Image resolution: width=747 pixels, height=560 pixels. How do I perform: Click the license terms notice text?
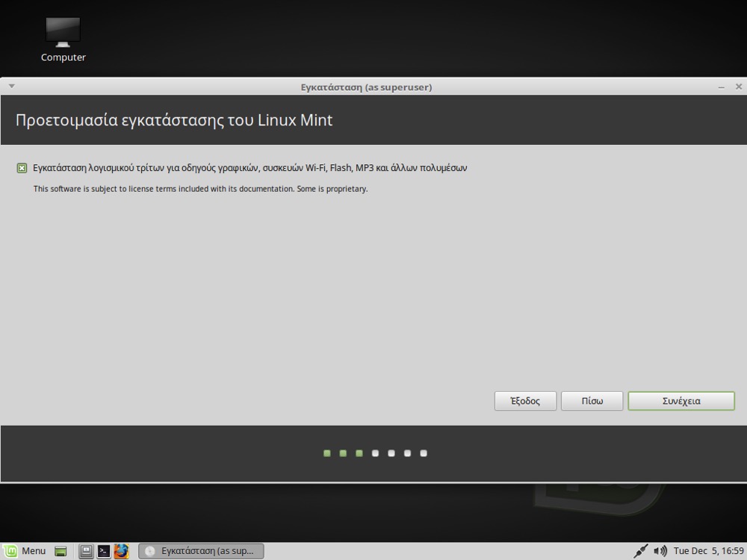(200, 189)
